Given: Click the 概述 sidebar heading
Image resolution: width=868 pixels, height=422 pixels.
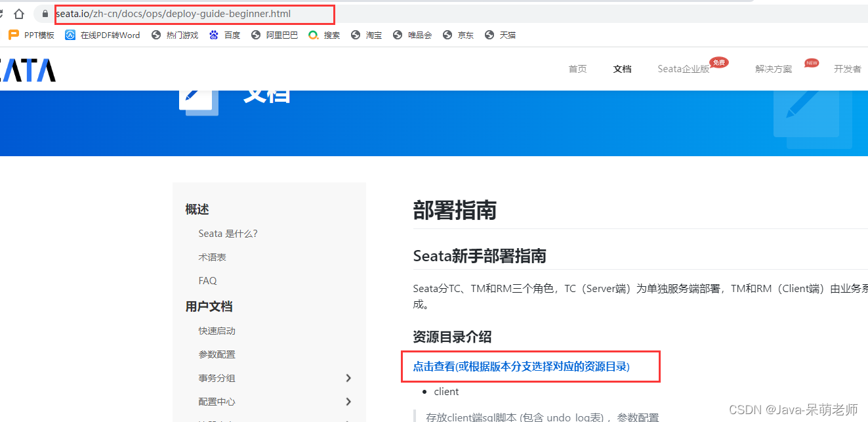Looking at the screenshot, I should click(197, 209).
